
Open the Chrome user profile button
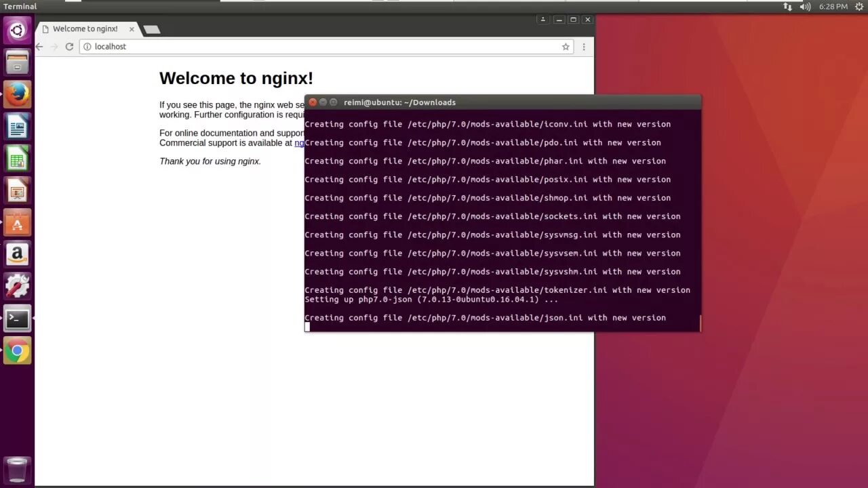(542, 20)
